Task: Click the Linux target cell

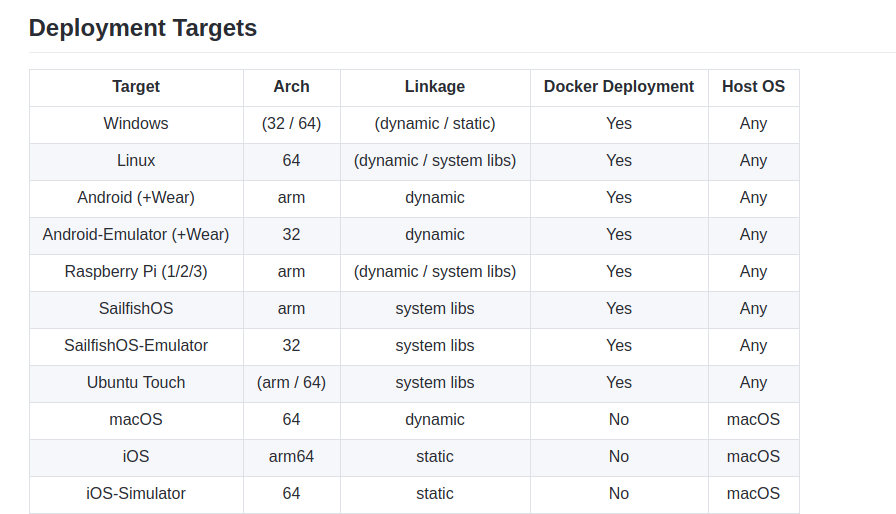Action: coord(136,161)
